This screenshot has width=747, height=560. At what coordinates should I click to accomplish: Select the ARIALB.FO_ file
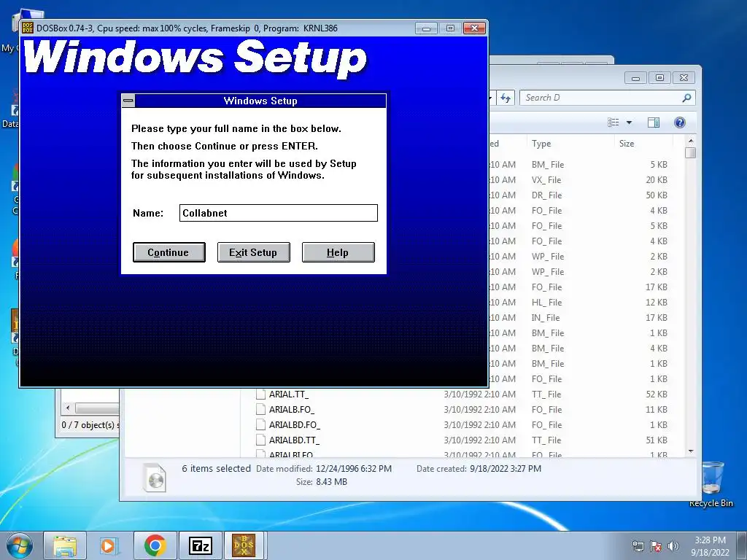[x=292, y=410]
